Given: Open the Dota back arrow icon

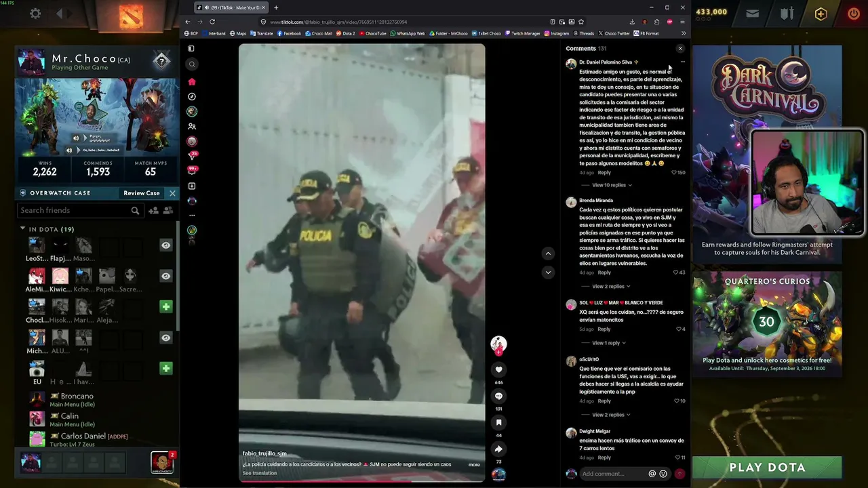Looking at the screenshot, I should pos(60,14).
